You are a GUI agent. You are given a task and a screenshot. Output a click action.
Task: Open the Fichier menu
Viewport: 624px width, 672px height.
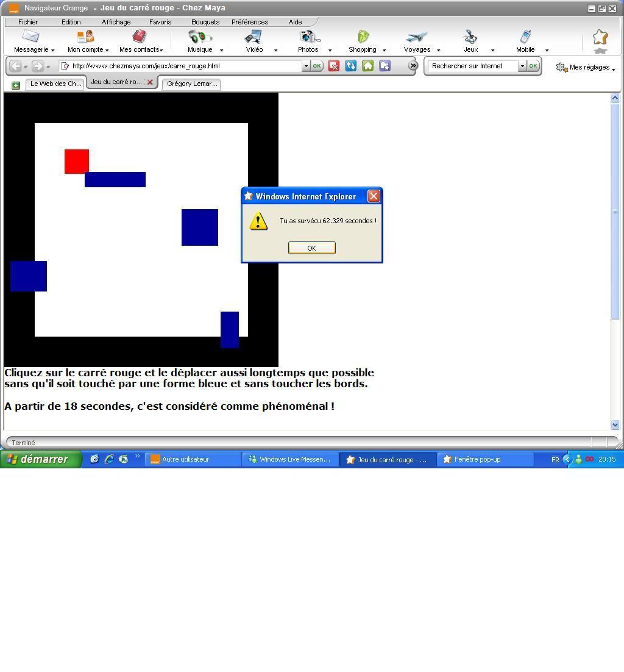[28, 22]
